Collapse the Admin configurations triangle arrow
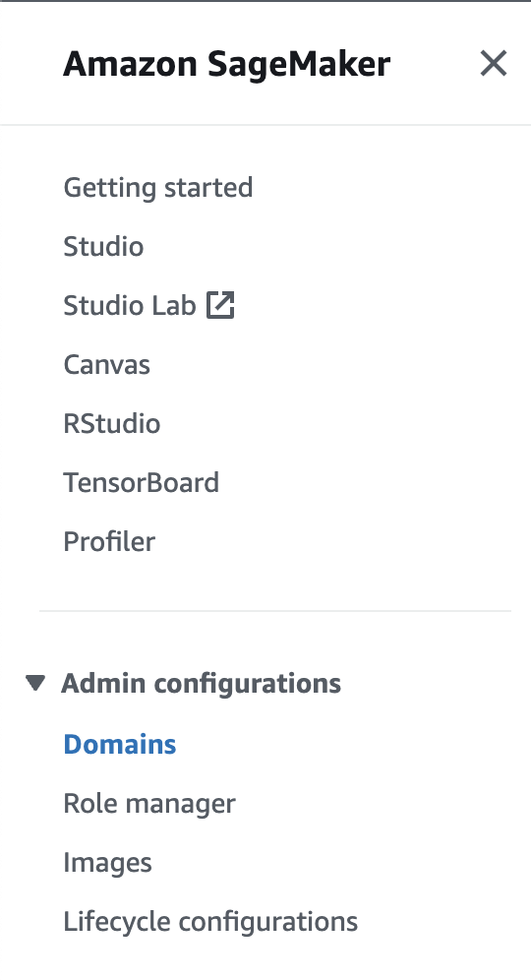This screenshot has height=980, width=531. [35, 683]
